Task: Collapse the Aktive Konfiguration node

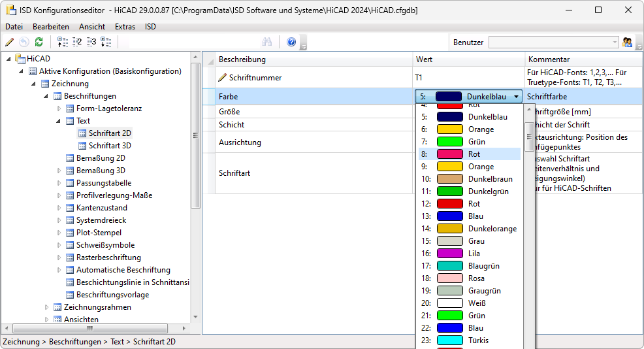Action: tap(21, 71)
